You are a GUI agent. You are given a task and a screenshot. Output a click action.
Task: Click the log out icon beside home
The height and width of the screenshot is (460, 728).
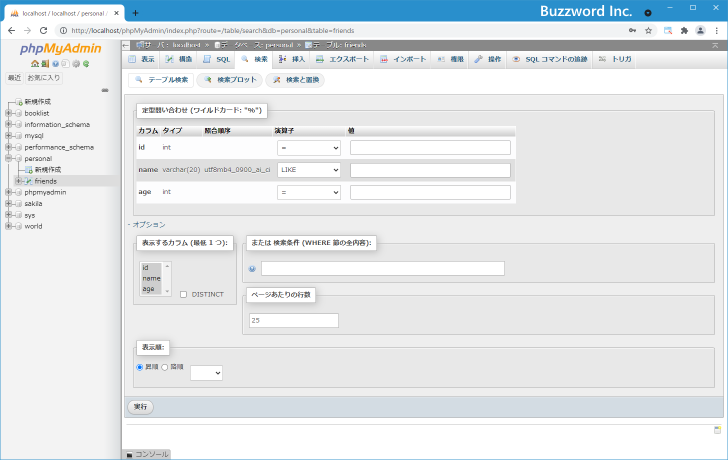(44, 64)
